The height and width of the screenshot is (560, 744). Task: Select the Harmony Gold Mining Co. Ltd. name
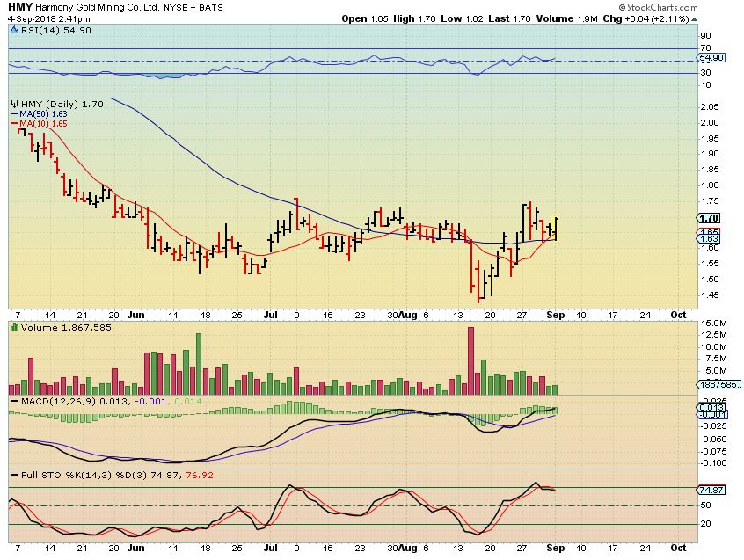click(x=98, y=8)
